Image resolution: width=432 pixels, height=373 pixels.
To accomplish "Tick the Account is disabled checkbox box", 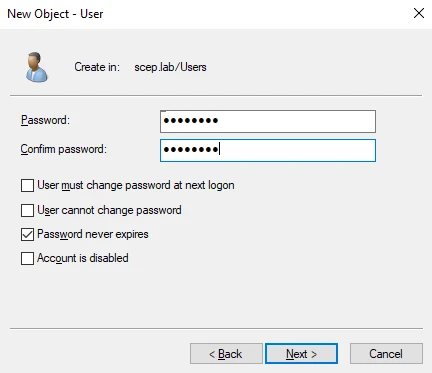I will (x=27, y=258).
